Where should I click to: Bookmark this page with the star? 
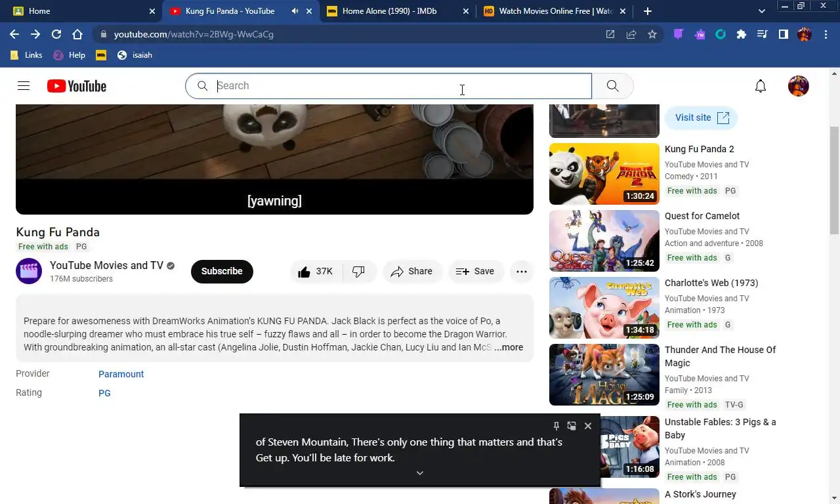pyautogui.click(x=652, y=34)
